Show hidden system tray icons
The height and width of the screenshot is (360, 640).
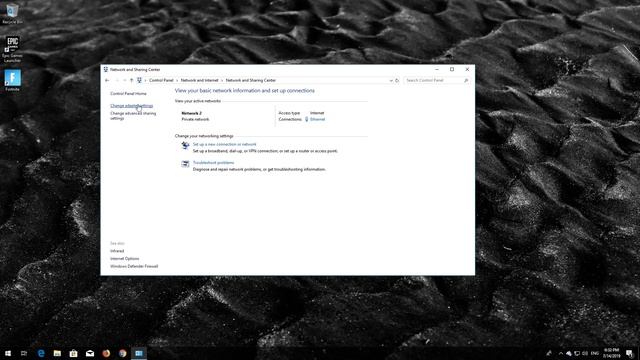point(561,353)
